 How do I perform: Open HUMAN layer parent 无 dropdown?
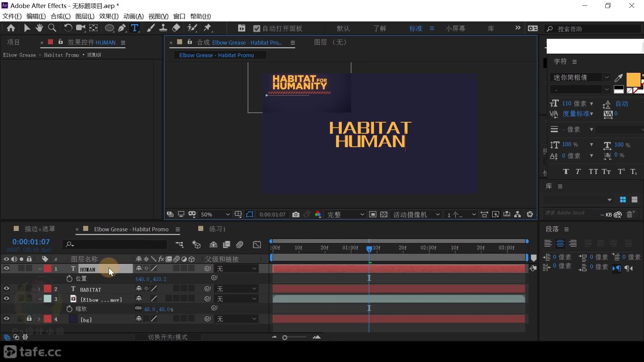tap(236, 268)
